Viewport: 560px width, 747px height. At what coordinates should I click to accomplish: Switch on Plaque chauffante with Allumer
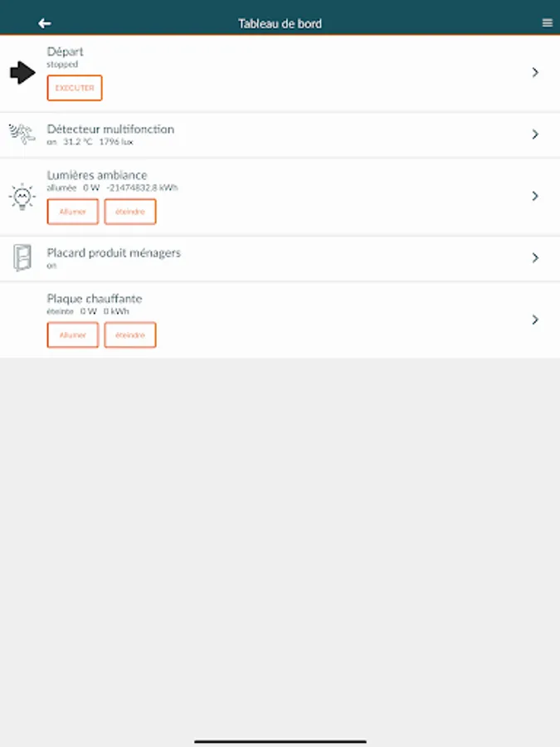click(x=73, y=334)
